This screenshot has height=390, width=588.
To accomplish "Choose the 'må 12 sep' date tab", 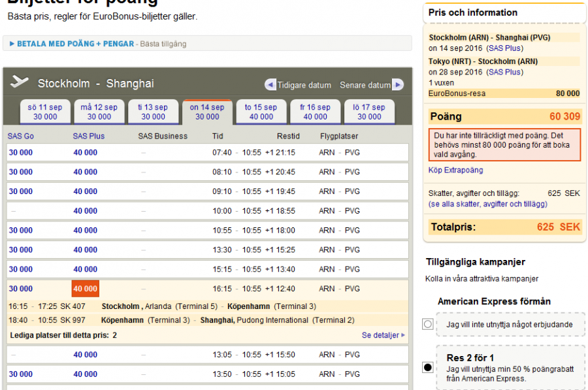I will coord(99,112).
